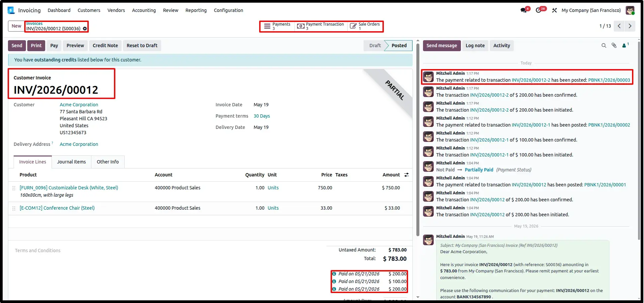Open payment link PBNK1/2026/00001
Image resolution: width=644 pixels, height=303 pixels.
click(605, 185)
